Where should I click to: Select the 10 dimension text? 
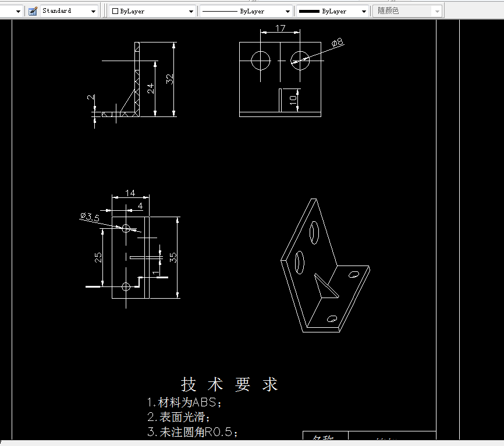[x=293, y=100]
